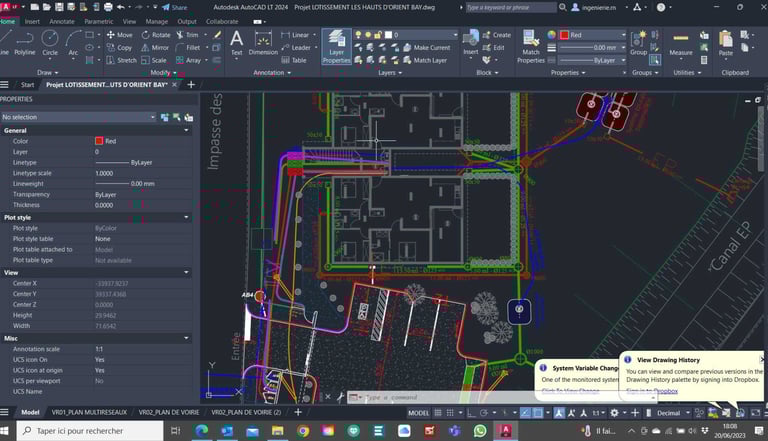Select the Circle draw tool

coord(50,42)
